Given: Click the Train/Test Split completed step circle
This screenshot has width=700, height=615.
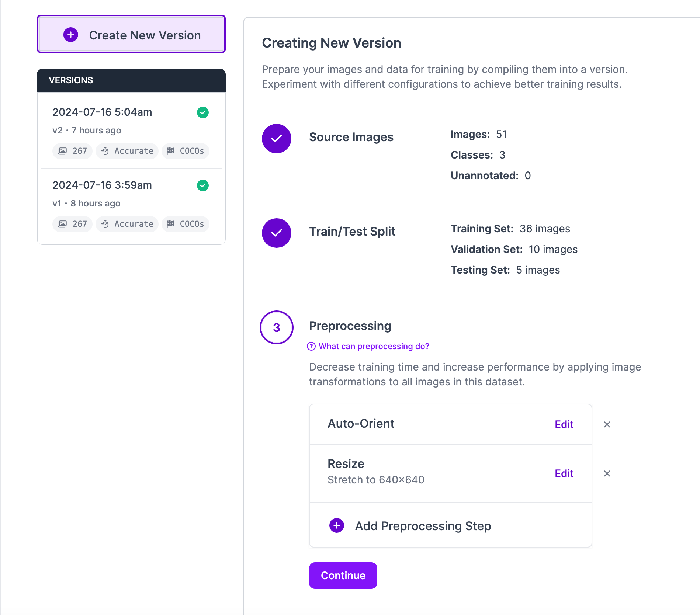Looking at the screenshot, I should point(277,233).
